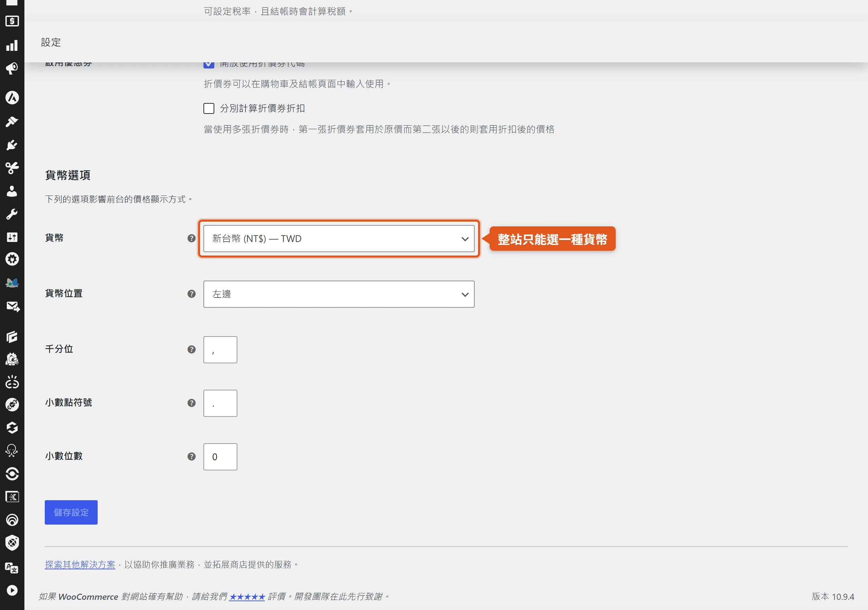Click the 版本 10.9.4 version text
Viewport: 868px width, 610px height.
pos(833,597)
